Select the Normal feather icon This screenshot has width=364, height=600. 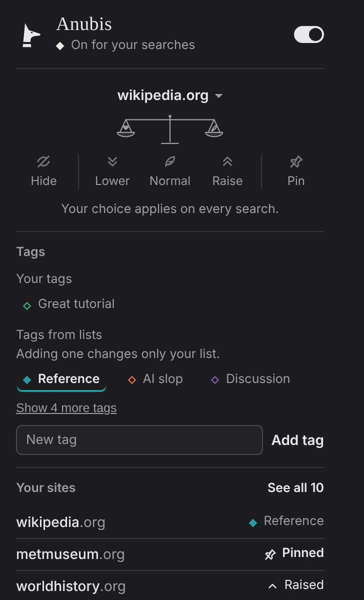pyautogui.click(x=170, y=161)
